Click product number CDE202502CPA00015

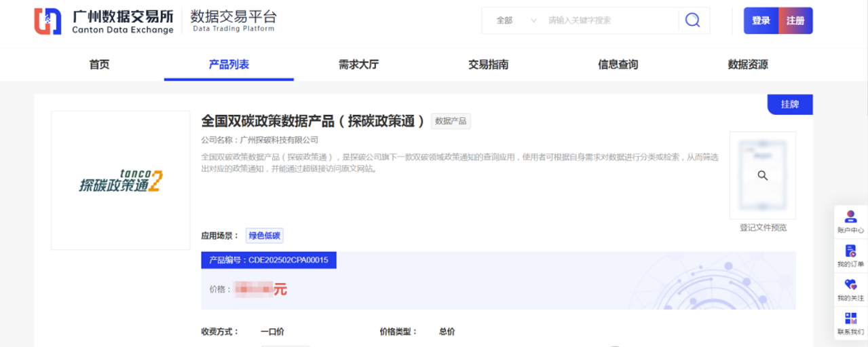point(288,260)
